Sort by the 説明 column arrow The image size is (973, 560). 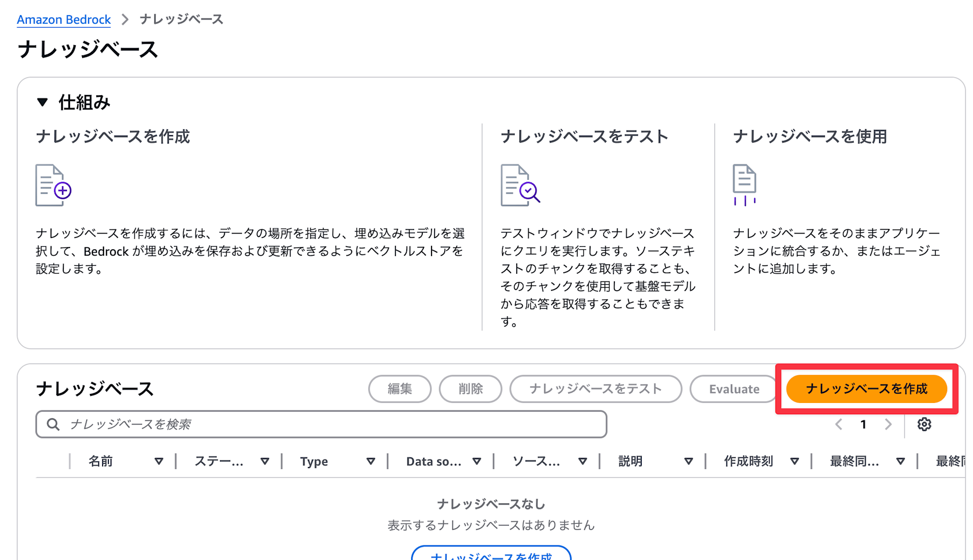[x=688, y=461]
